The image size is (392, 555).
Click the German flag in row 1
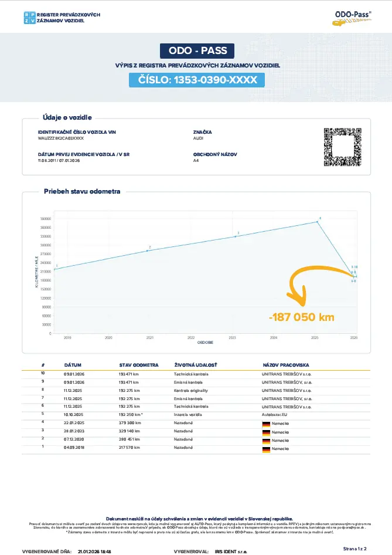[x=265, y=449]
